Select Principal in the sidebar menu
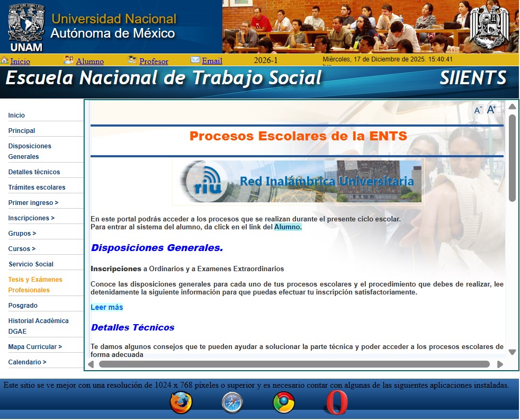Image resolution: width=520 pixels, height=420 pixels. click(22, 130)
